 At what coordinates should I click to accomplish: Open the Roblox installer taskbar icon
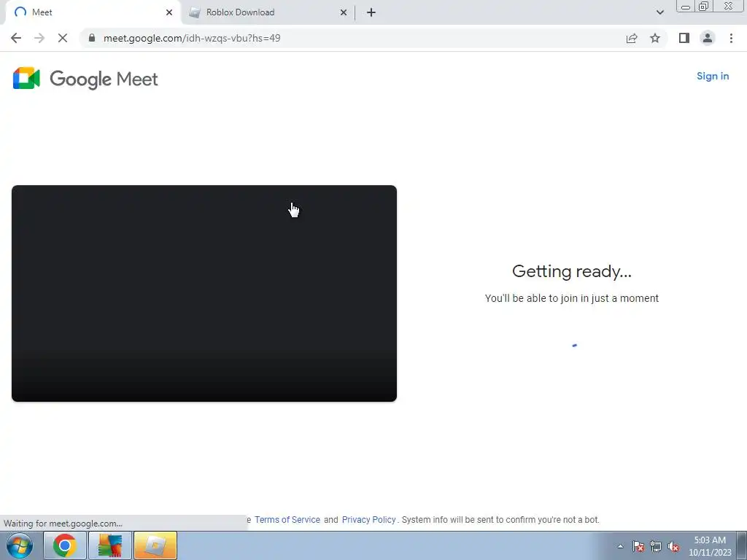pyautogui.click(x=155, y=545)
